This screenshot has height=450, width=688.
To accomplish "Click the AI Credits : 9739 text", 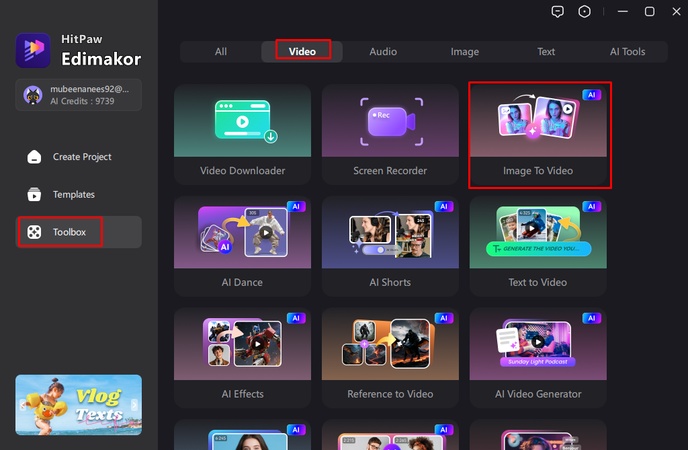I will pos(82,101).
